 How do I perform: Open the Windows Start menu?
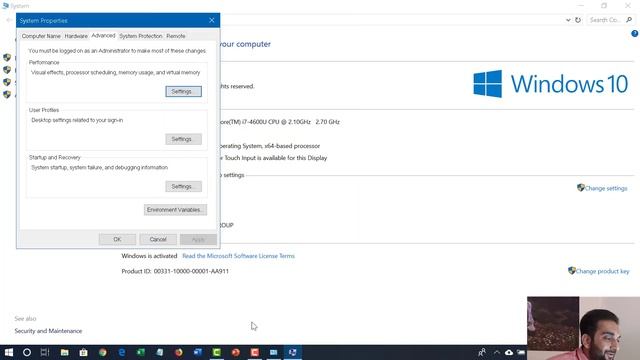pyautogui.click(x=9, y=352)
